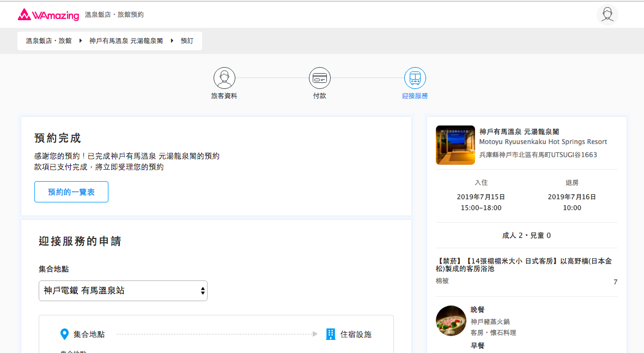Click the check-in date 2019年7月15日
This screenshot has width=644, height=353.
point(481,196)
